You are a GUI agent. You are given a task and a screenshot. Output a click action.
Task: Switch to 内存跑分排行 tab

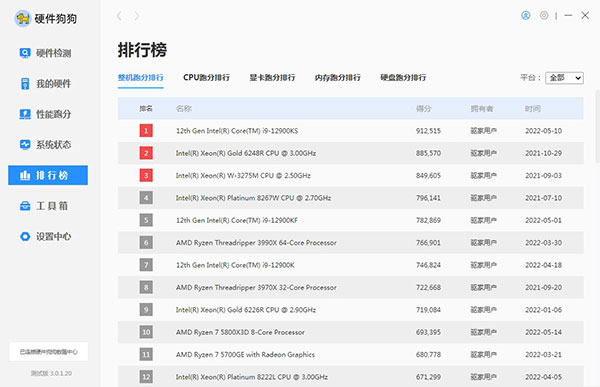(338, 78)
